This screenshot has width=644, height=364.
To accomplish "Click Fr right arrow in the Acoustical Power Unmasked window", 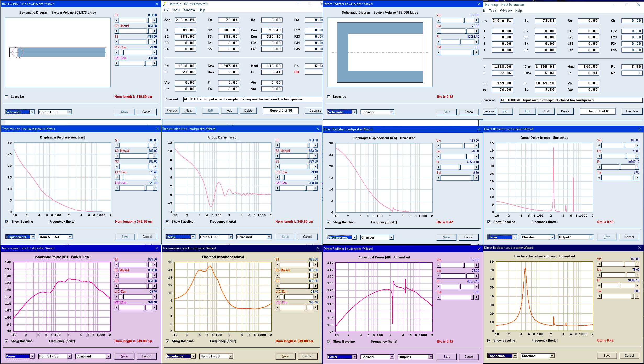I will tap(477, 286).
